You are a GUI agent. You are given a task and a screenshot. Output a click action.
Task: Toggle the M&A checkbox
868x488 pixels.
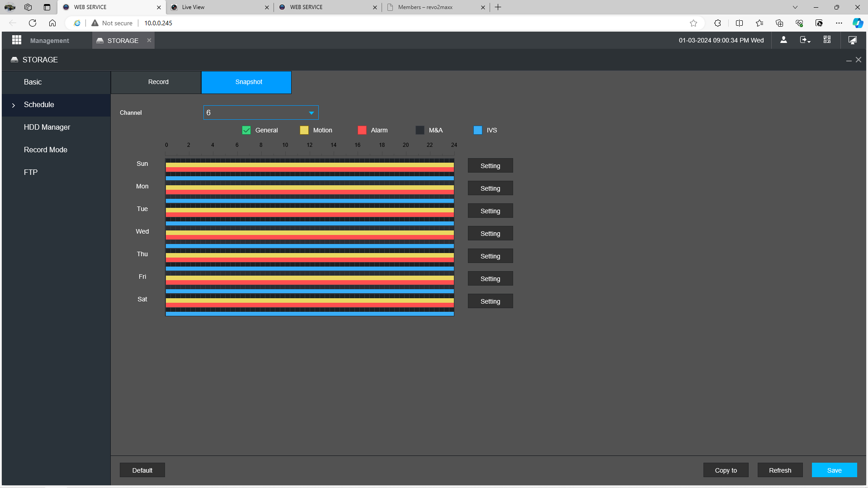pyautogui.click(x=420, y=130)
